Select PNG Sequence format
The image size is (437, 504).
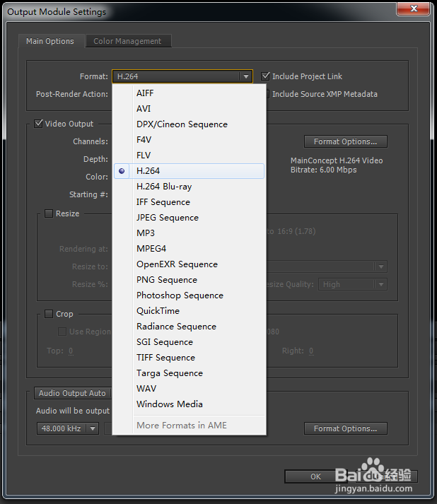[x=189, y=280]
